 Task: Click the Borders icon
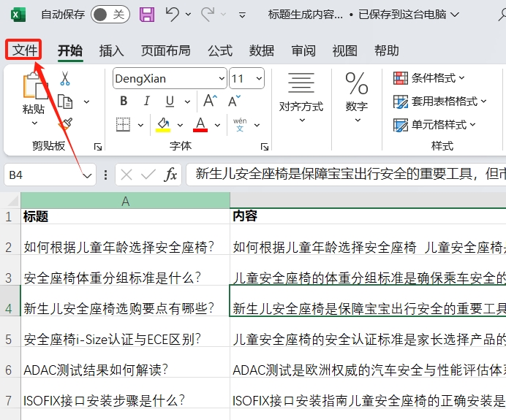point(124,124)
